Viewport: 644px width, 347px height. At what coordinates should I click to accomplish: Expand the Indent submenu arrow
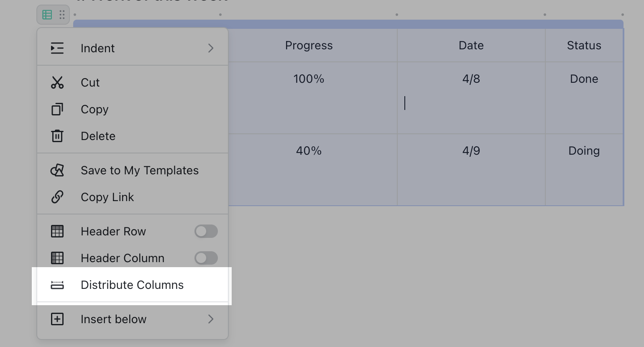211,48
